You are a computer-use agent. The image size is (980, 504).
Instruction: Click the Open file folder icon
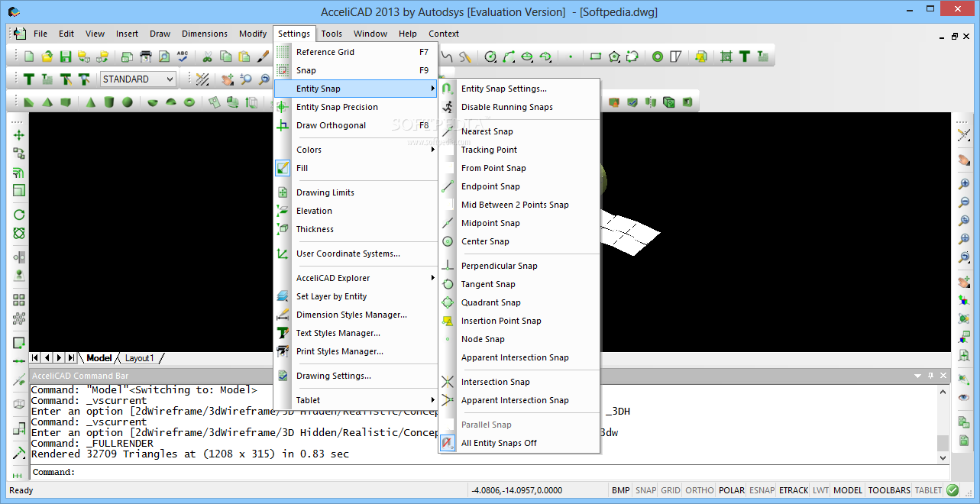coord(47,57)
